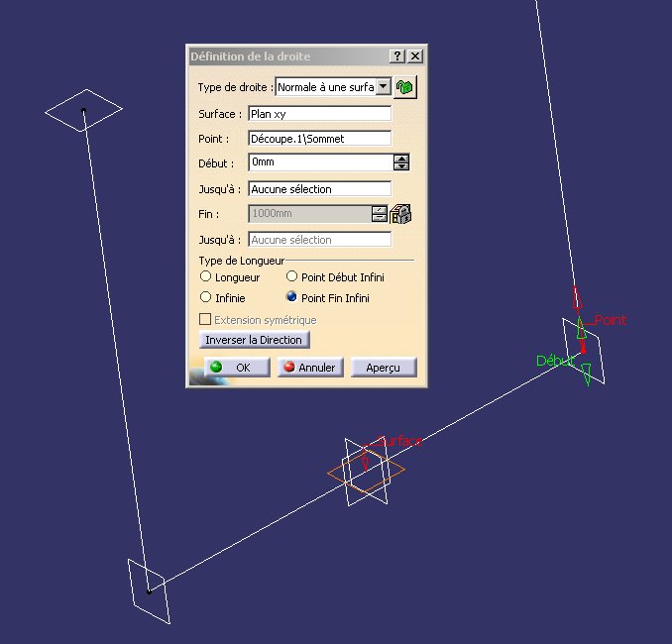Click the green Début label in viewport

(555, 361)
